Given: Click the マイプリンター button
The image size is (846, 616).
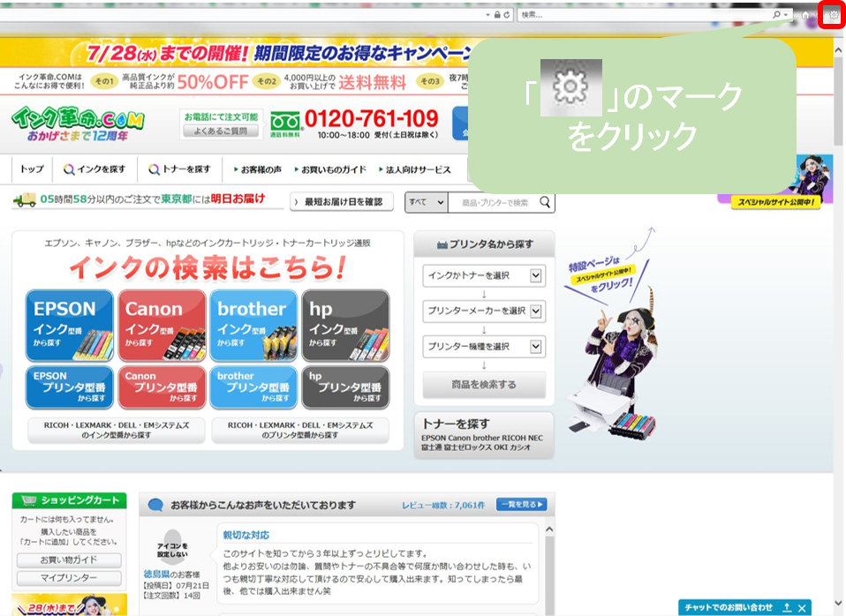Looking at the screenshot, I should click(x=69, y=578).
